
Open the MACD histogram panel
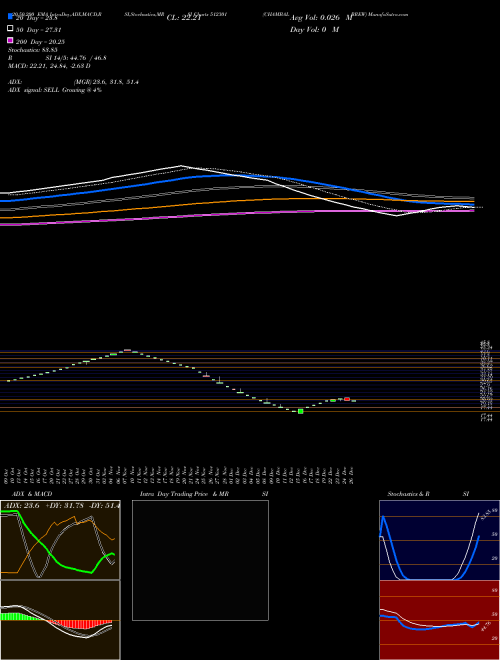pyautogui.click(x=60, y=620)
